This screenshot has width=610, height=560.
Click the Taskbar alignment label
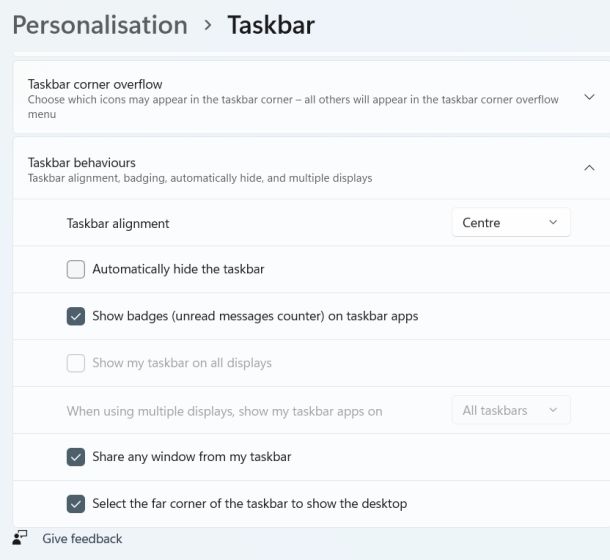(x=118, y=223)
